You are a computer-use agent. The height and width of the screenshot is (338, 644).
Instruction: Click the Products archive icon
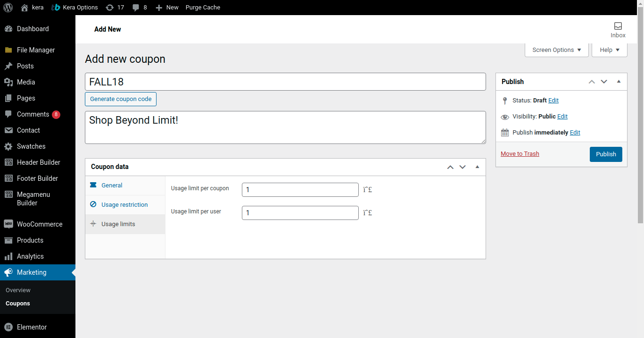point(8,240)
